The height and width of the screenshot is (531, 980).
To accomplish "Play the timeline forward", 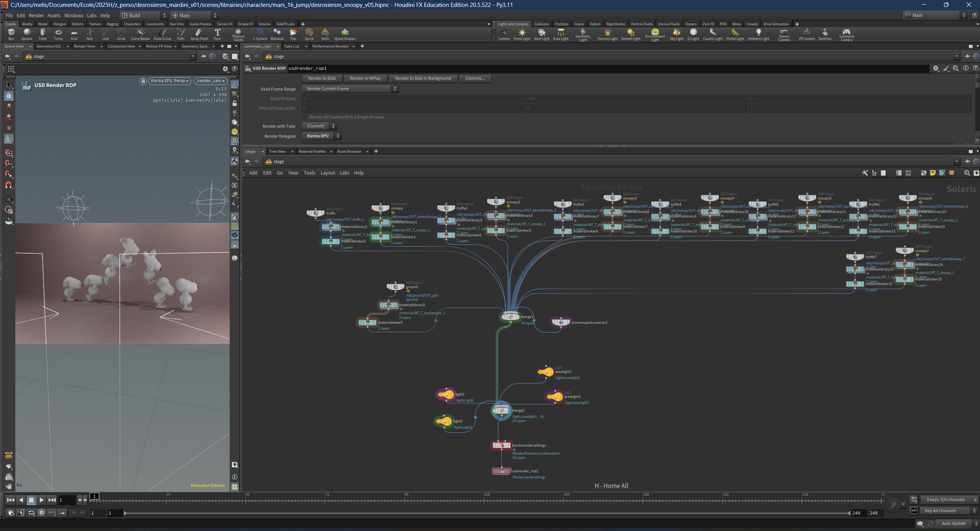I will [41, 500].
